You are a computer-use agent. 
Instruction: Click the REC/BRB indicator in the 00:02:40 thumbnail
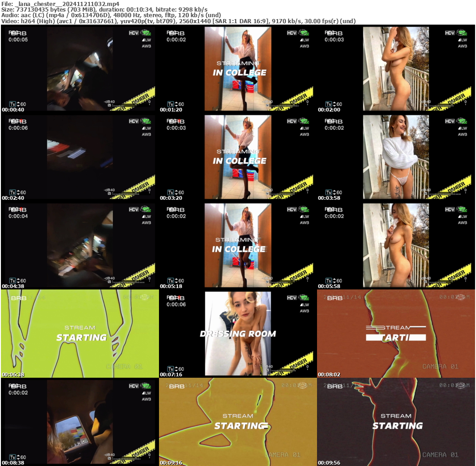[18, 121]
